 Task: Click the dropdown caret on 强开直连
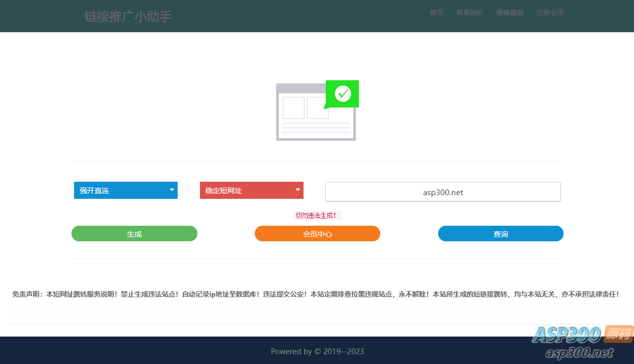(x=171, y=190)
